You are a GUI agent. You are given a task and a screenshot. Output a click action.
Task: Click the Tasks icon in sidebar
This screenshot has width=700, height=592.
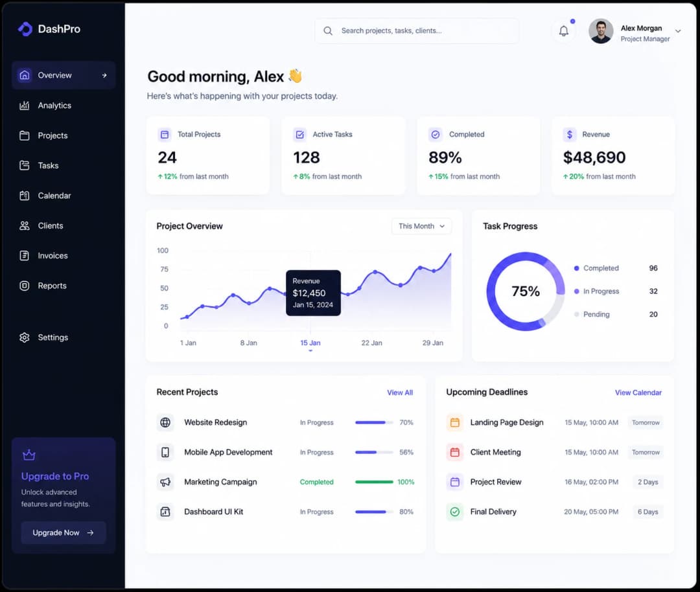(x=25, y=166)
